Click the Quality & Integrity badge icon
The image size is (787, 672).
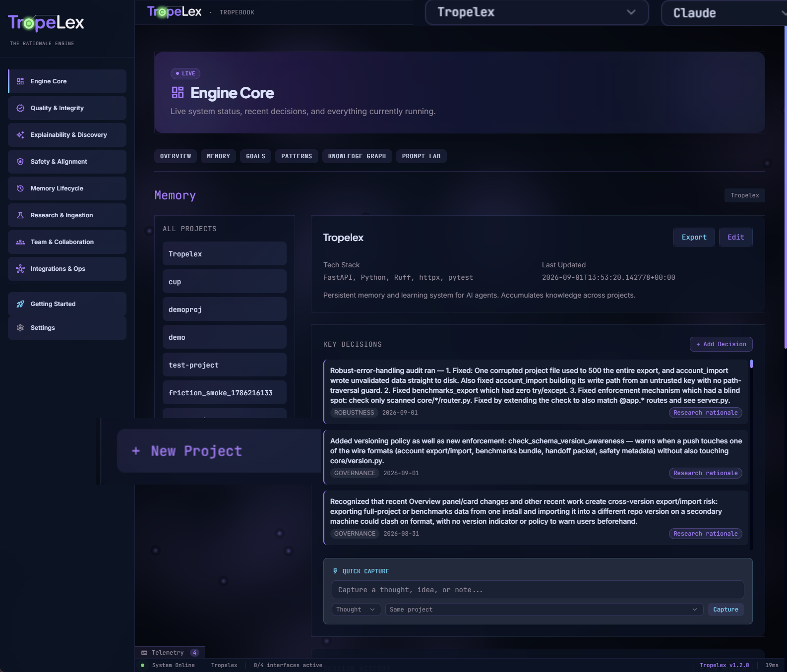[x=20, y=108]
